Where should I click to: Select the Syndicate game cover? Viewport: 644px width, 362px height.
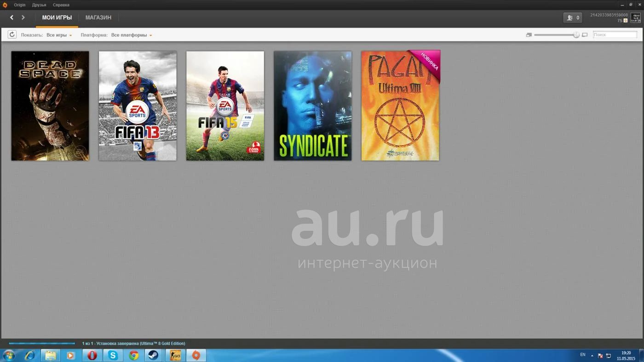pos(313,106)
